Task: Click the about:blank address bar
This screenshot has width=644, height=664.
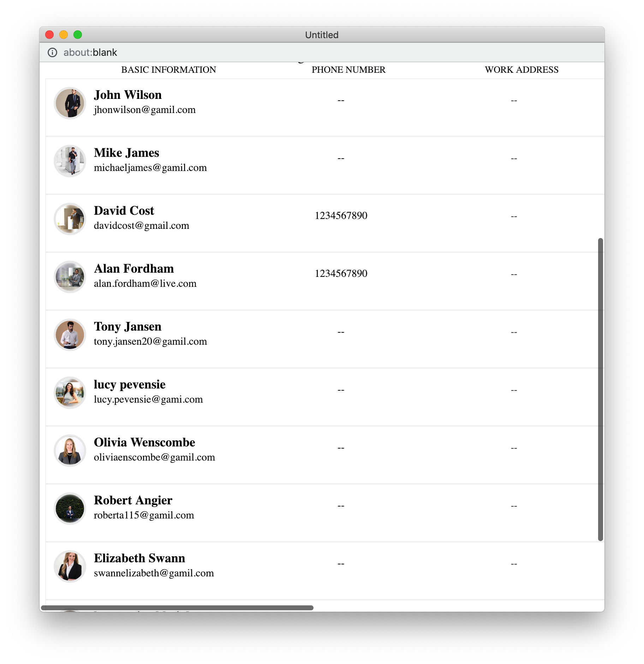Action: tap(322, 53)
